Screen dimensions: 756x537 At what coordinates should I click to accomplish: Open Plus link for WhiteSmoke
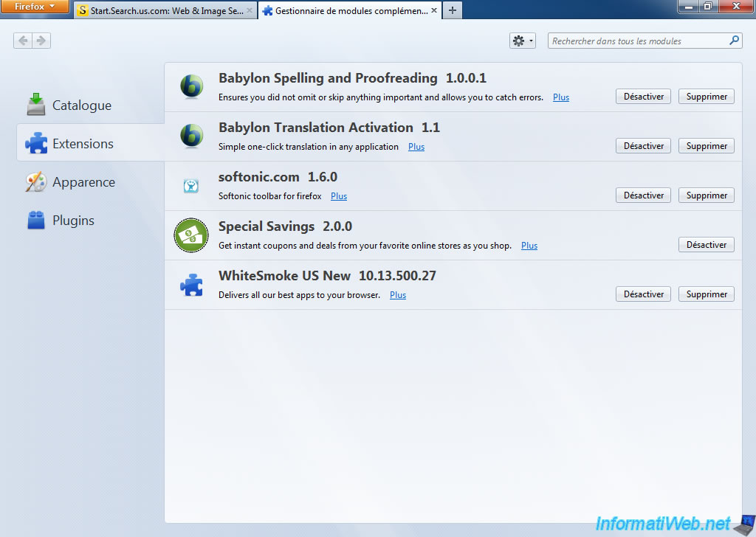(x=398, y=295)
